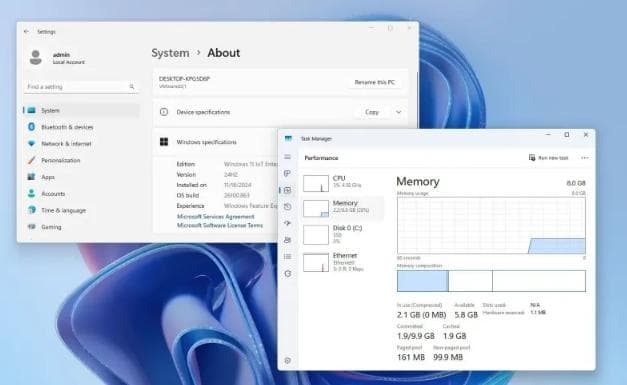Screen dimensions: 627x385
Task: Click the 161 MB paged pool value
Action: pyautogui.click(x=411, y=357)
